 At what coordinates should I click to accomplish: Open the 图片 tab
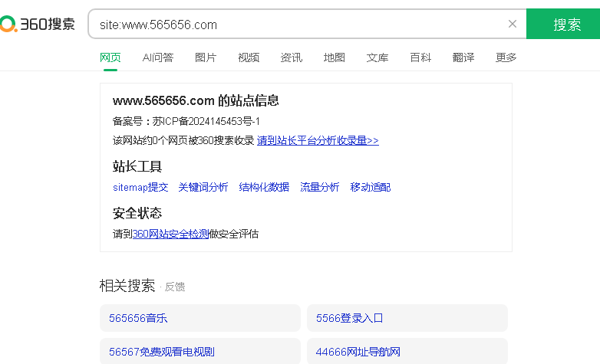point(206,57)
